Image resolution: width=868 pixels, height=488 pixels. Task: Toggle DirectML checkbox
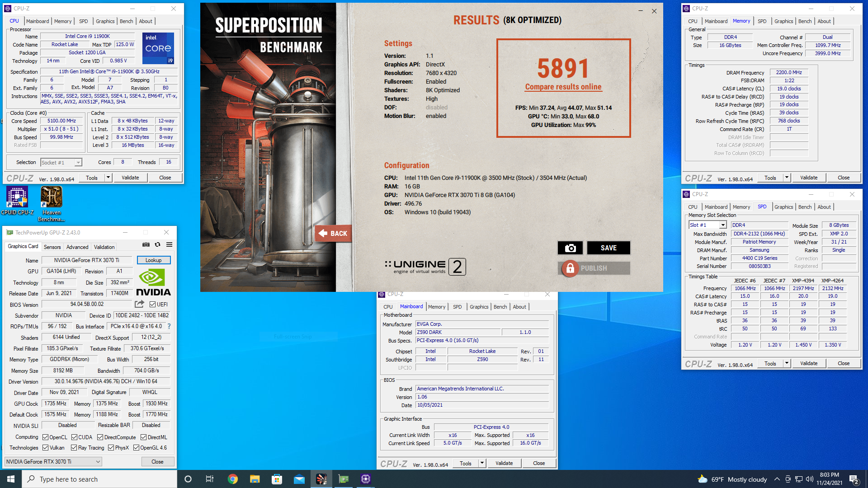(x=143, y=437)
